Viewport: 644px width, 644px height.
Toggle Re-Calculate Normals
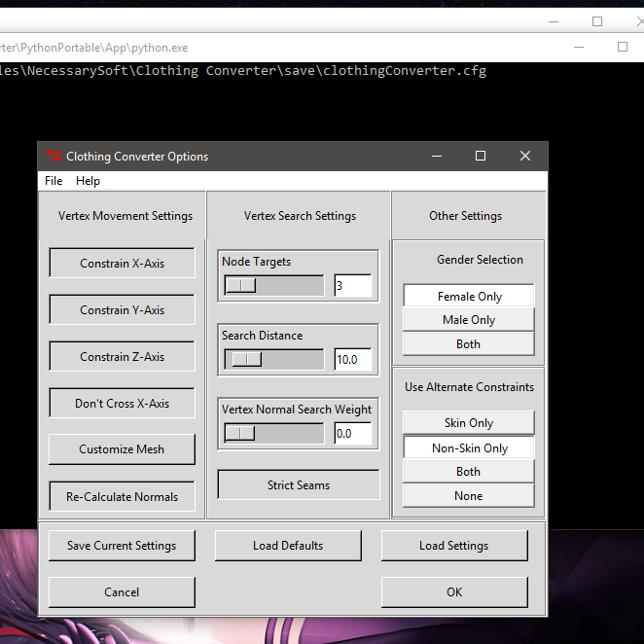tap(122, 497)
